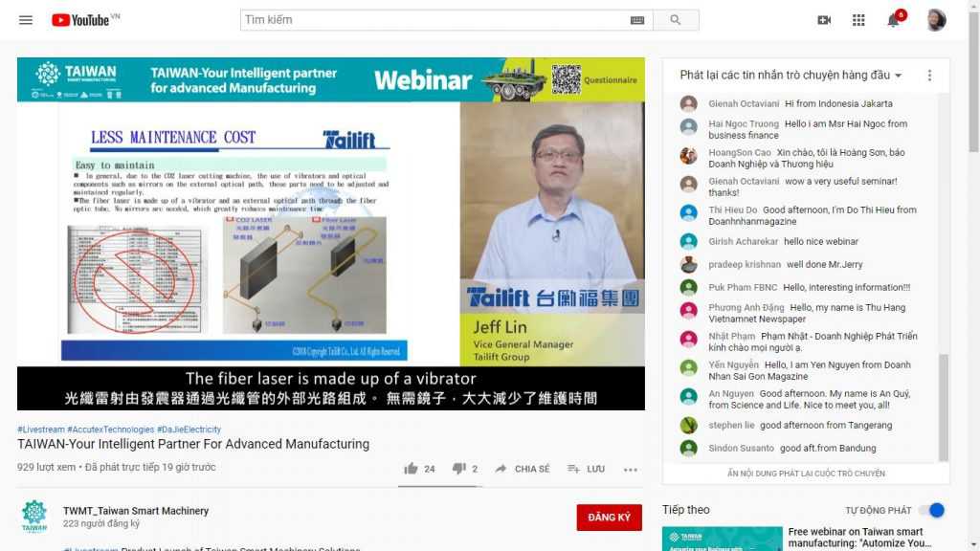Open the on-screen keyboard icon
Screen dimensions: 980x551
(x=637, y=20)
